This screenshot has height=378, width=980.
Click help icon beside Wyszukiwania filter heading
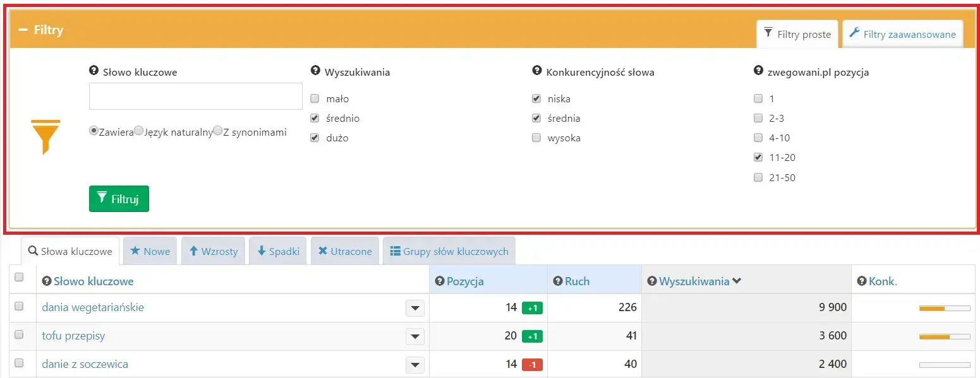[315, 71]
